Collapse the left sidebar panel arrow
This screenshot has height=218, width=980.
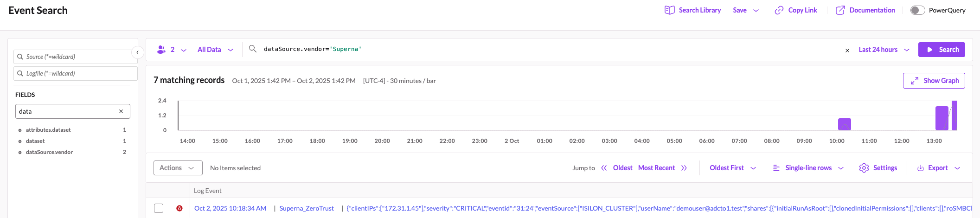click(137, 52)
